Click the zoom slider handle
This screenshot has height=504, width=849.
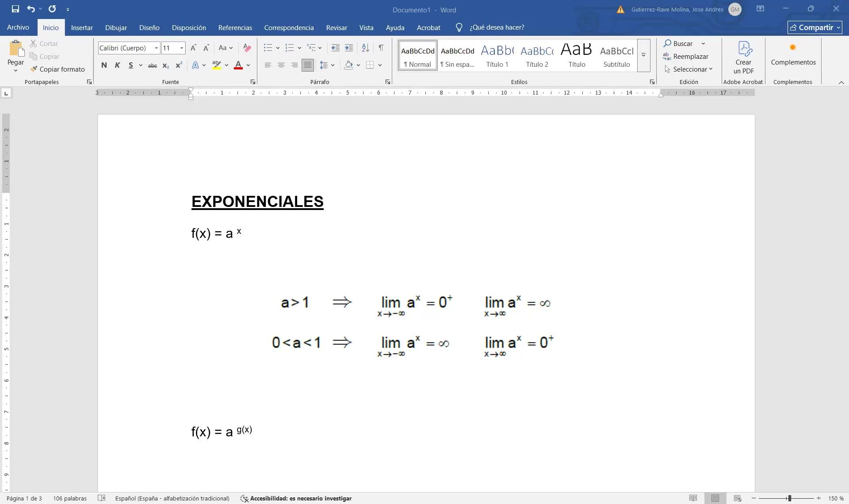click(x=789, y=498)
